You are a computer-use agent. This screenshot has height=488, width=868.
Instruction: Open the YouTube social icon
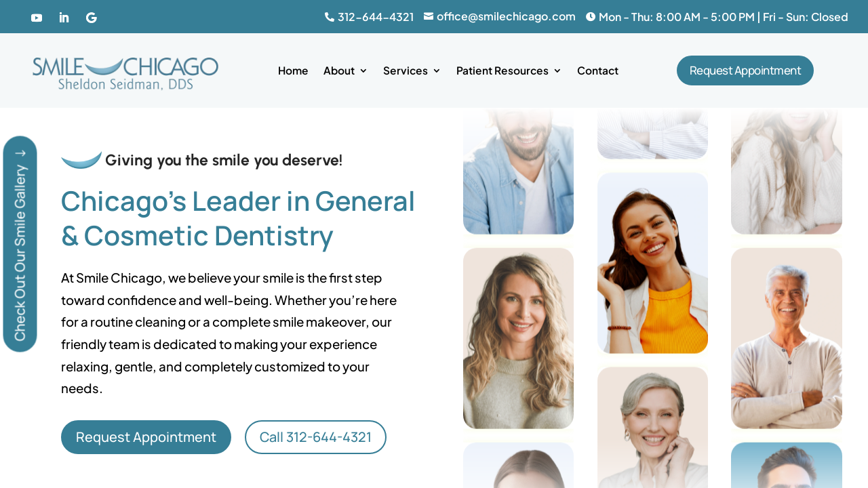pos(37,18)
